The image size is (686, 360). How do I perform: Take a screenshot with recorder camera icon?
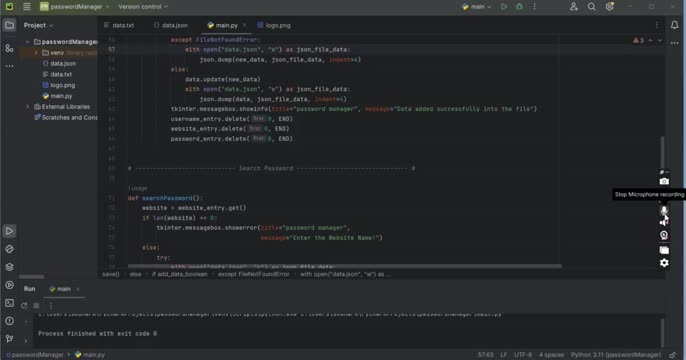[x=664, y=181]
